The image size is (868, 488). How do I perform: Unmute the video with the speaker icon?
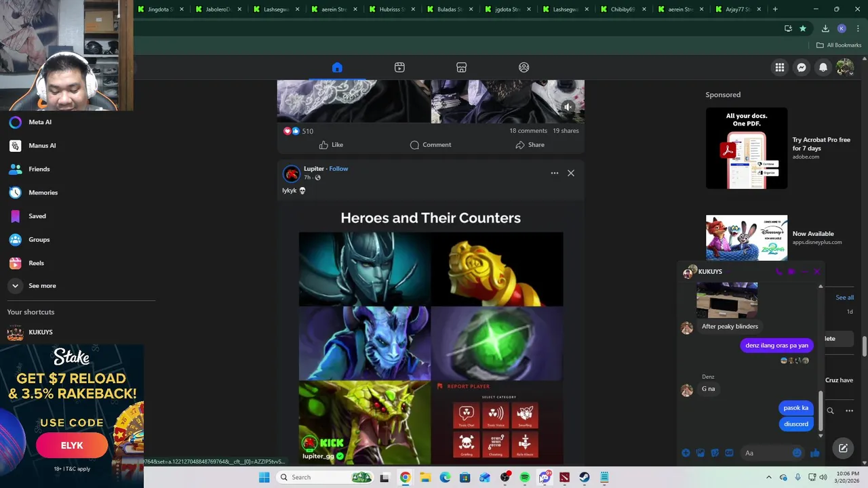click(x=568, y=106)
